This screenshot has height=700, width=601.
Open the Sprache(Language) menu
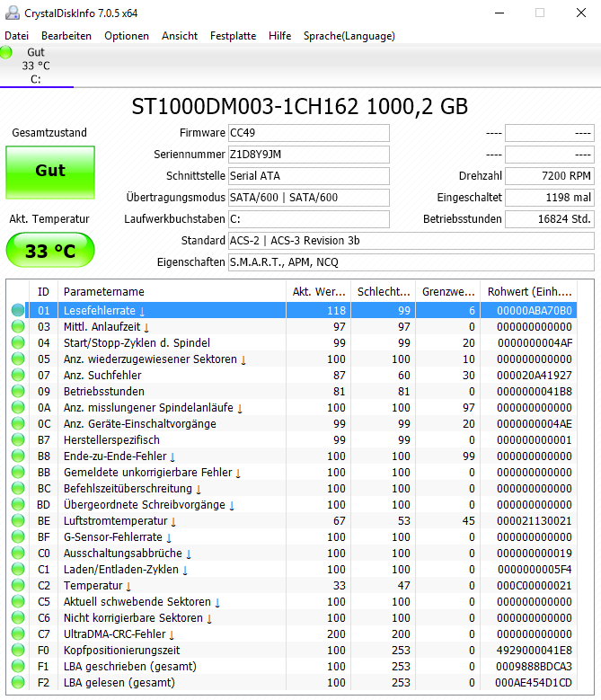click(x=349, y=36)
